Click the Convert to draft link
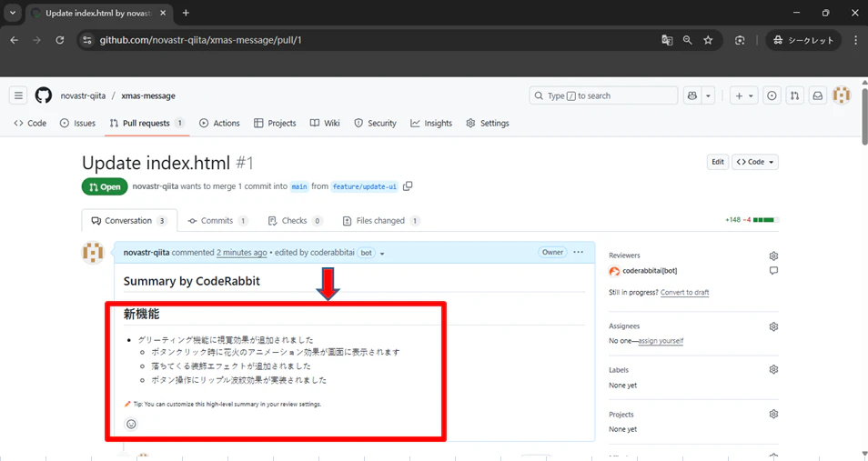This screenshot has width=868, height=461. click(685, 292)
